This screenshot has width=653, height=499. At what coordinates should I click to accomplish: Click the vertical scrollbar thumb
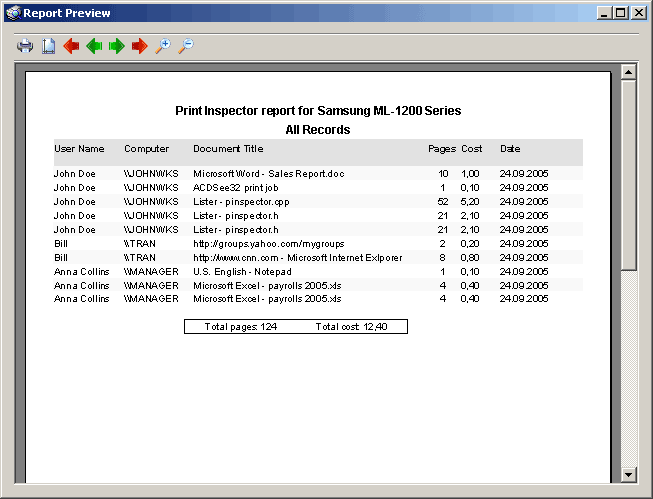628,175
